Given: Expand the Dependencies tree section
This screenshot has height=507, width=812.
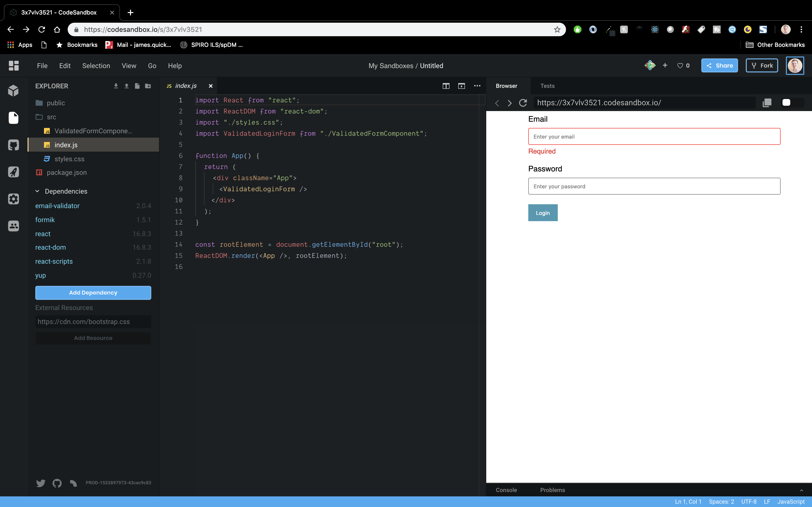Looking at the screenshot, I should (37, 191).
